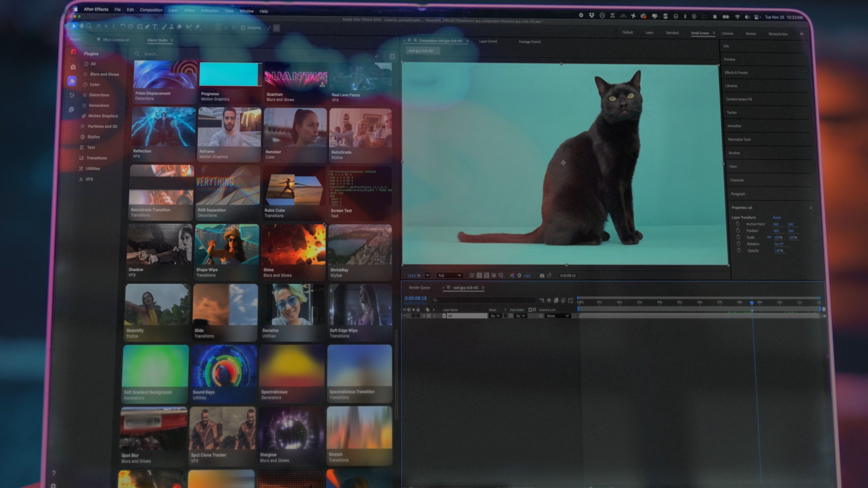Click the timeline playhead marker
868x488 pixels.
click(x=752, y=303)
